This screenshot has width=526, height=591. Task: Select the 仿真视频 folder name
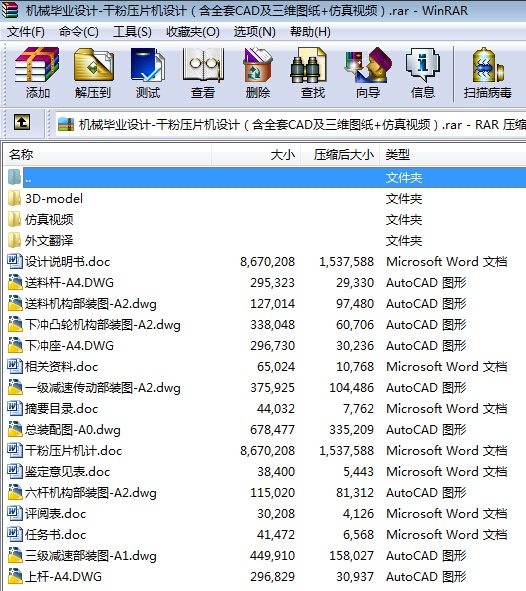[x=49, y=220]
